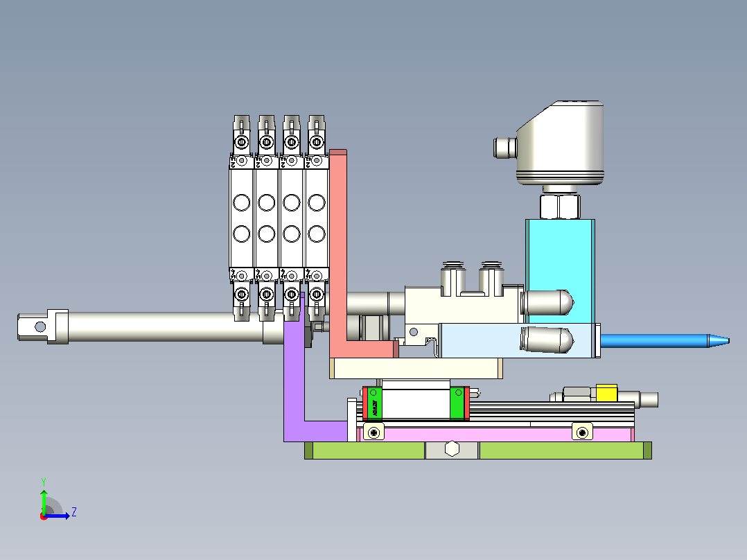The image size is (747, 560).
Task: Pick the yellow block on the sensor
Action: pyautogui.click(x=606, y=393)
